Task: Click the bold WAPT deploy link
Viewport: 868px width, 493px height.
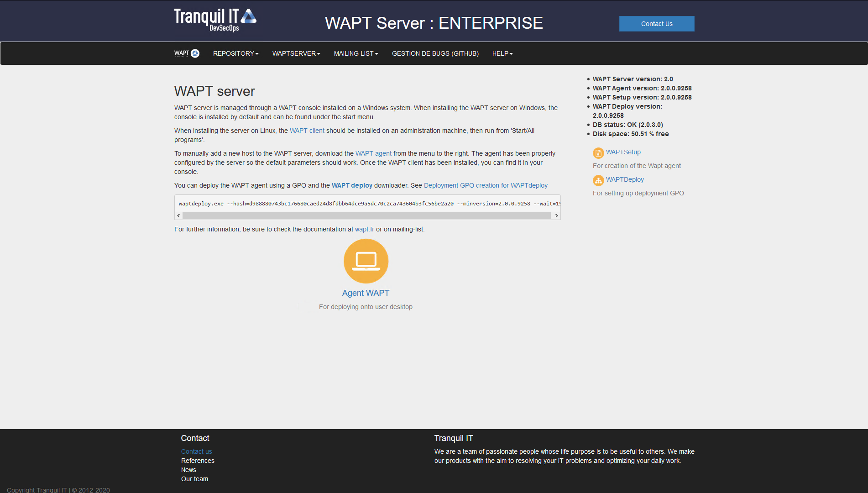Action: pos(352,185)
